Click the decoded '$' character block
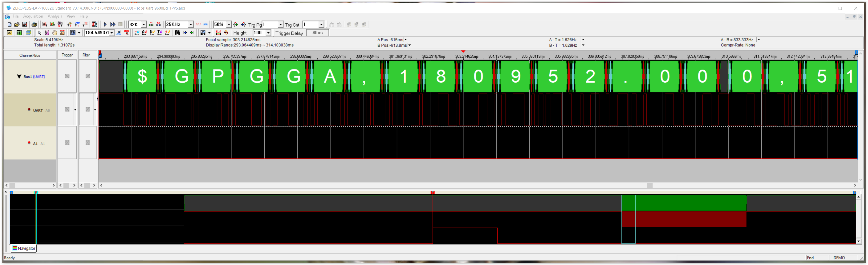 (142, 76)
